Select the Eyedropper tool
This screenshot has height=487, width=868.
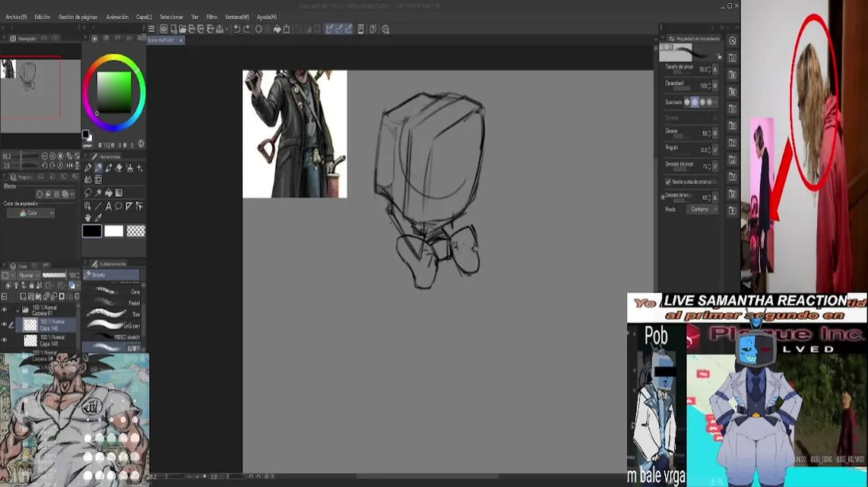click(99, 217)
